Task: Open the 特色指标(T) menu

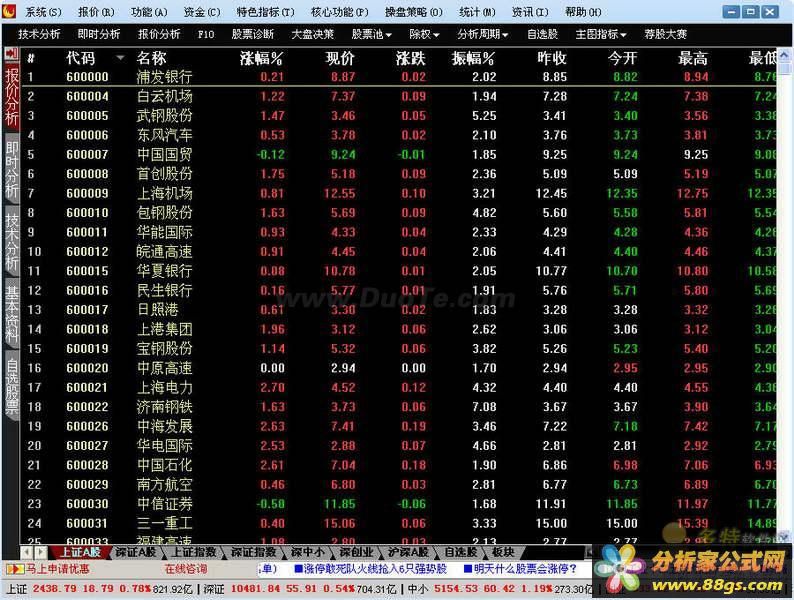Action: 265,12
